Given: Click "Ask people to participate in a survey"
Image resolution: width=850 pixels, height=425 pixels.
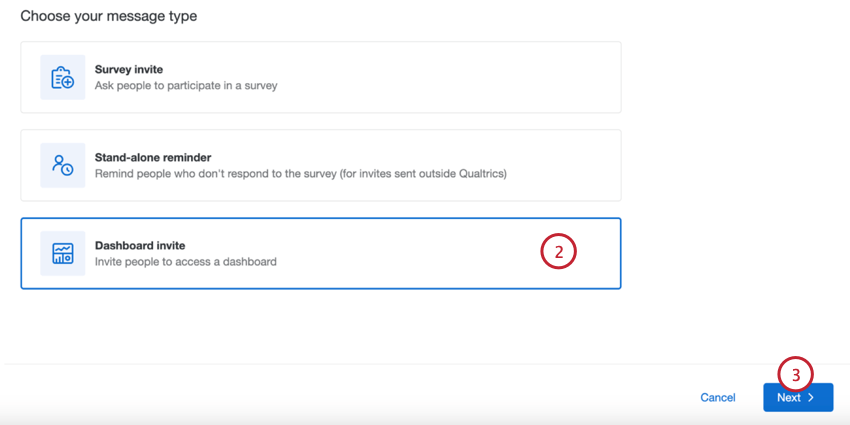Looking at the screenshot, I should (x=186, y=86).
